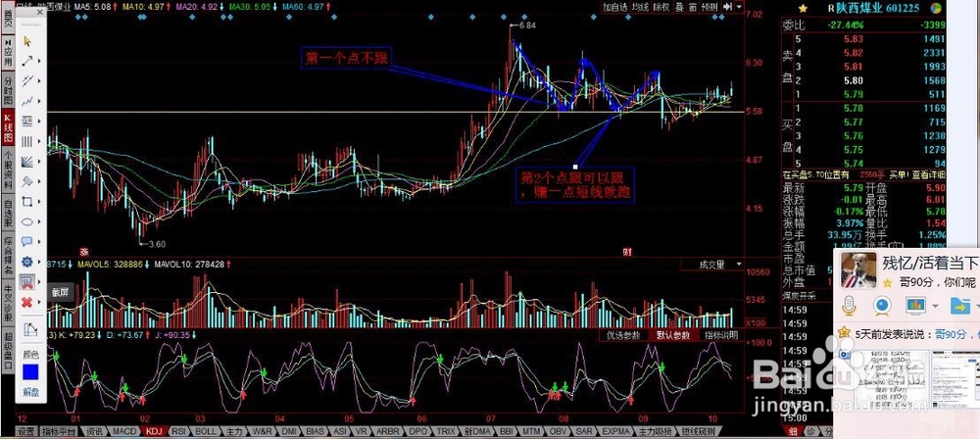
Task: Choose the text callout bubble tool
Action: click(27, 241)
